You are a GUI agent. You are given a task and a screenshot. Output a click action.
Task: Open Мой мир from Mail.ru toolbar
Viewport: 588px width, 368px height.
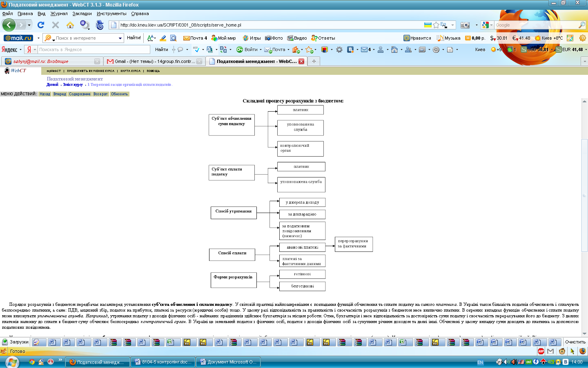224,38
